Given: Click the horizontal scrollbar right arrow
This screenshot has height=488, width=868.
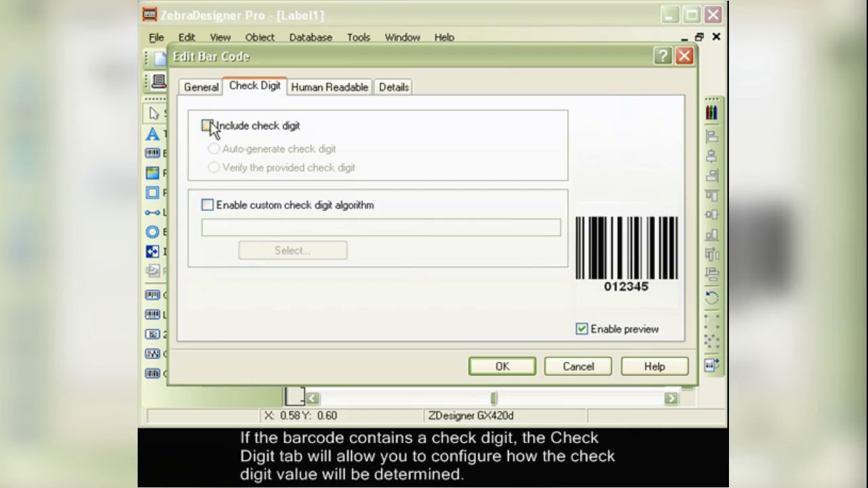Looking at the screenshot, I should coord(671,399).
